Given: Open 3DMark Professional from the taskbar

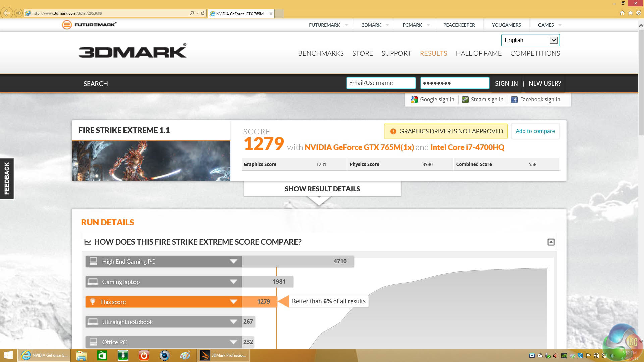Looking at the screenshot, I should (223, 355).
